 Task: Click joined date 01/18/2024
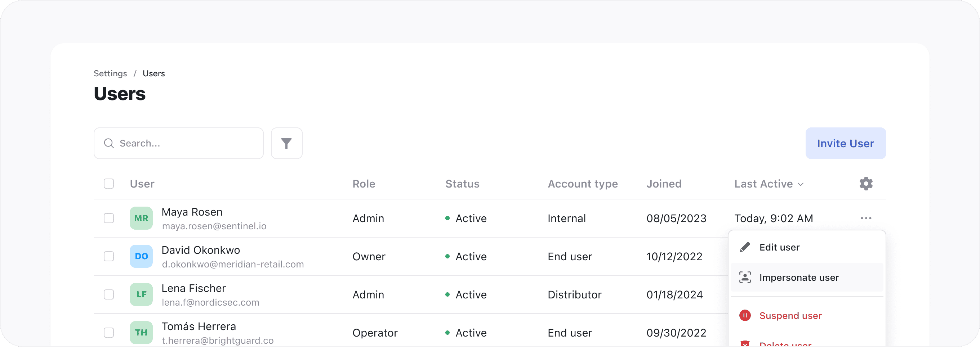click(x=674, y=295)
